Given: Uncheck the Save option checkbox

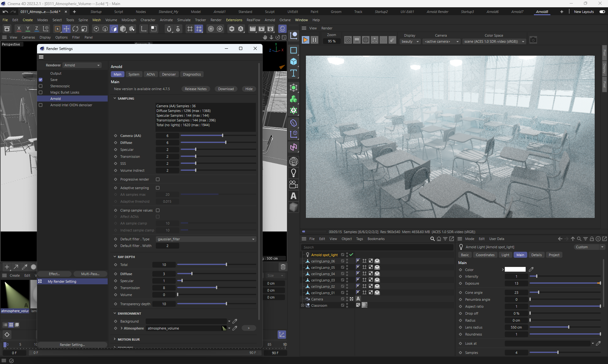Looking at the screenshot, I should (41, 80).
